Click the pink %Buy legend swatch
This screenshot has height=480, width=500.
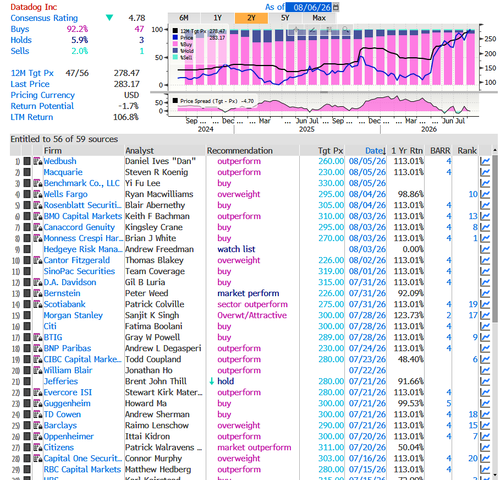pyautogui.click(x=175, y=44)
